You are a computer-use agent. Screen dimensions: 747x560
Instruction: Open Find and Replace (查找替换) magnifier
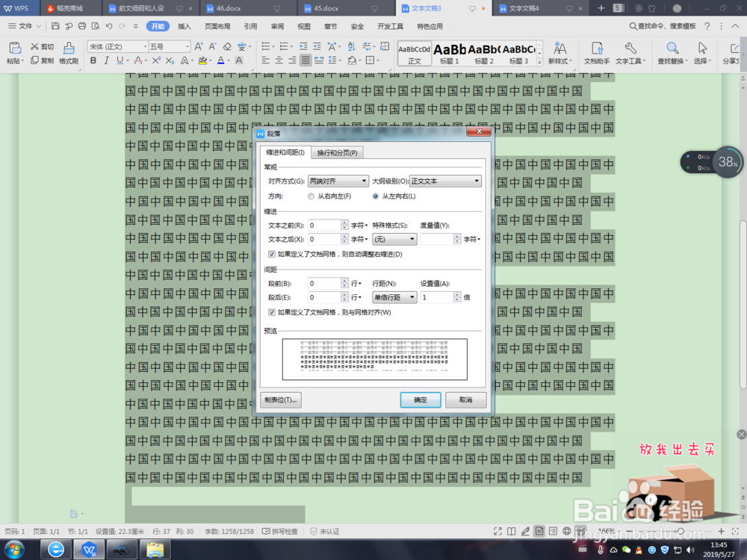click(672, 52)
